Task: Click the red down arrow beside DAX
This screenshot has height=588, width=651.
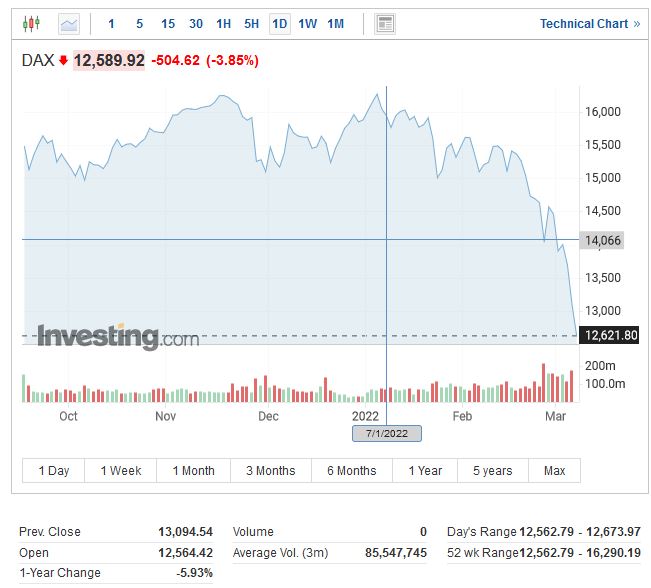Action: pyautogui.click(x=63, y=61)
